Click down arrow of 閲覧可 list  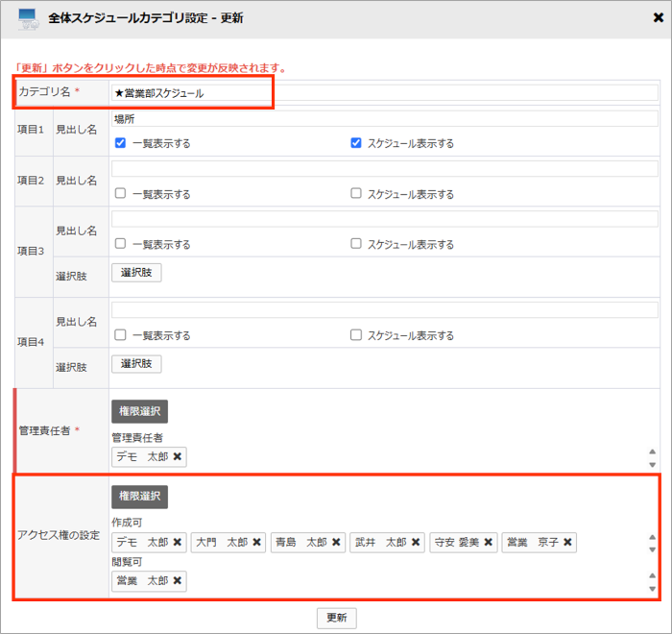coord(652,589)
